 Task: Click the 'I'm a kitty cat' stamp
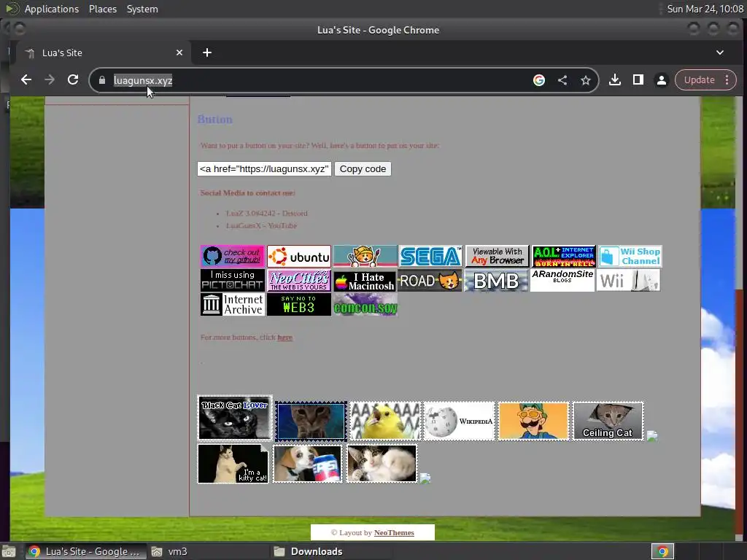coord(233,464)
